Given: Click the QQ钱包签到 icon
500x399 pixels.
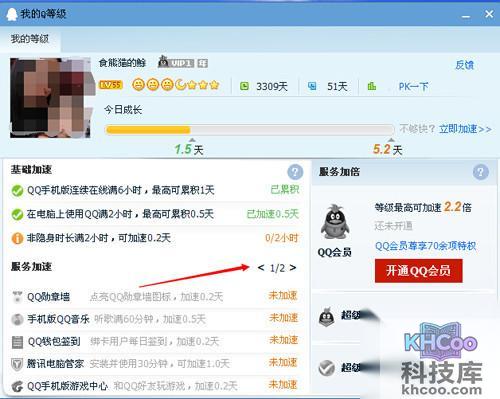Looking at the screenshot, I should (x=17, y=342).
